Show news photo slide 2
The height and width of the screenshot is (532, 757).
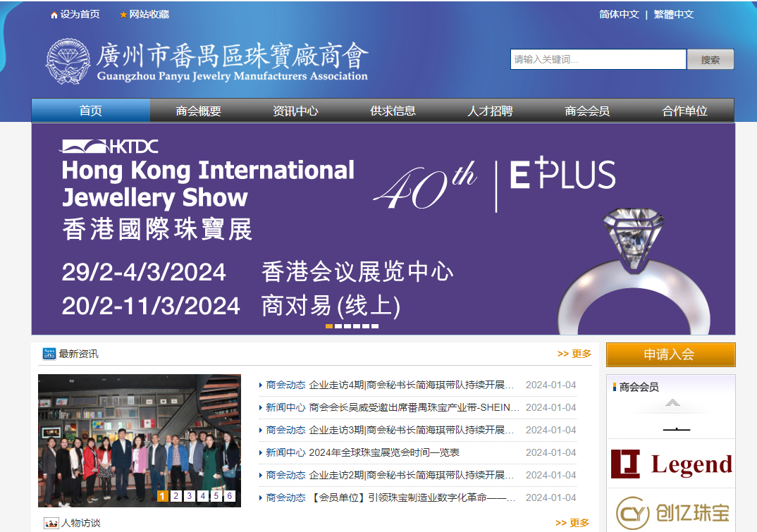pyautogui.click(x=176, y=496)
